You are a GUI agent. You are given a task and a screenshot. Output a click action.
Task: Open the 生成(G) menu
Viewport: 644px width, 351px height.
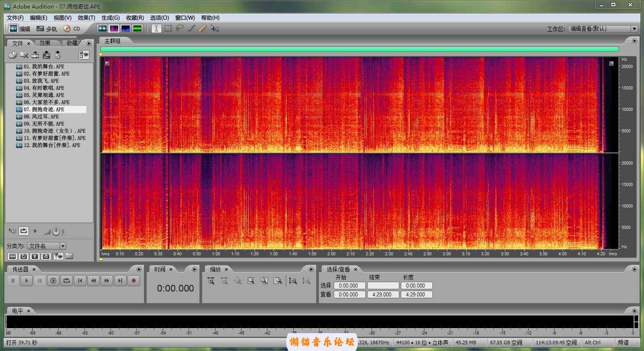tap(110, 18)
